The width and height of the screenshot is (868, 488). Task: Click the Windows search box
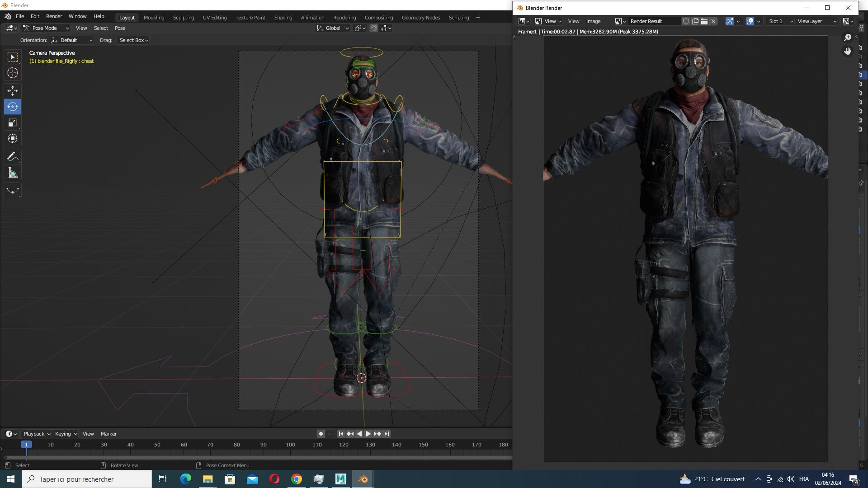click(87, 479)
